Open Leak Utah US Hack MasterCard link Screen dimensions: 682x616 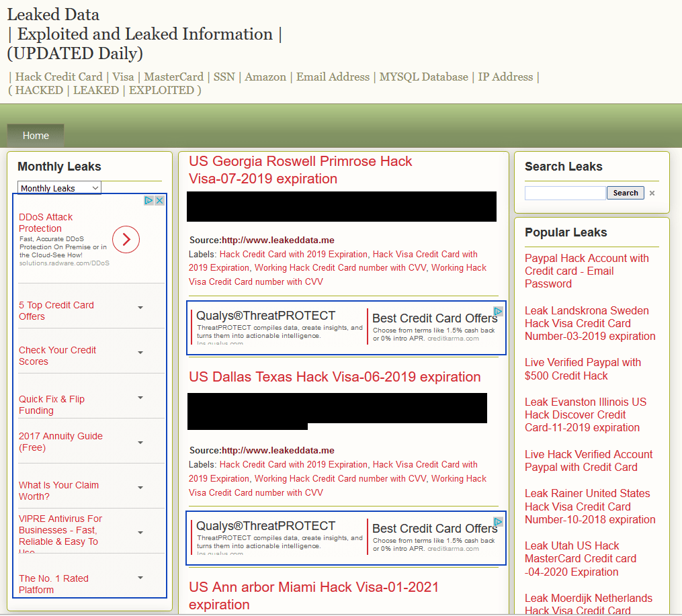coord(581,559)
